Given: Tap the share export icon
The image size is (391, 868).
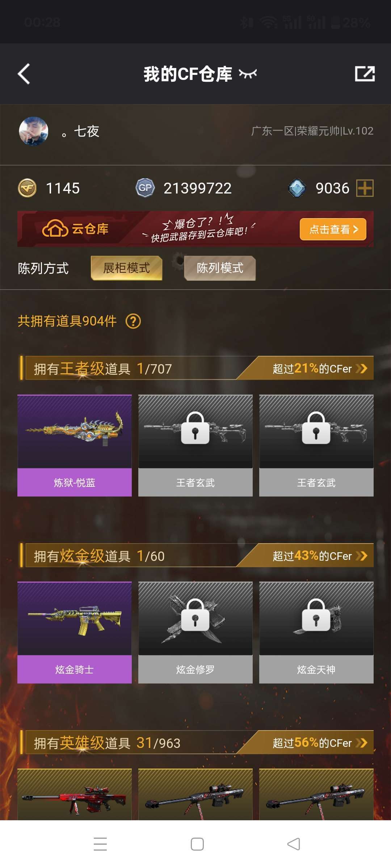Looking at the screenshot, I should [x=365, y=74].
